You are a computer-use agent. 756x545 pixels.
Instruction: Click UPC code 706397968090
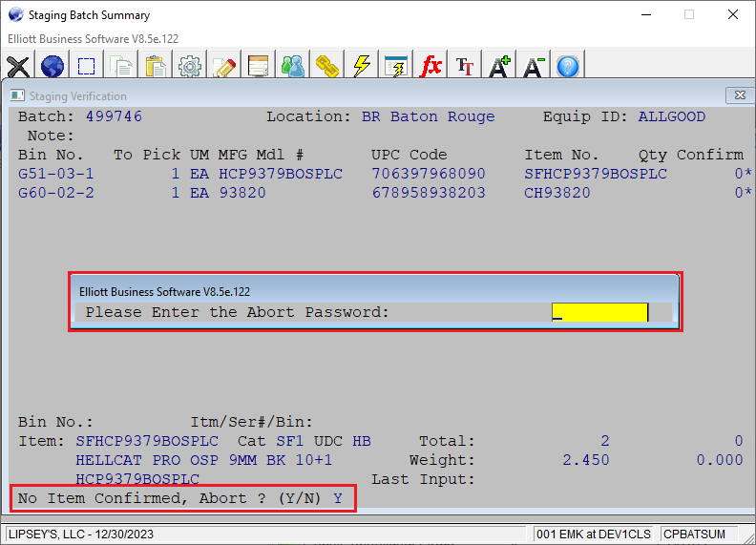tap(429, 174)
